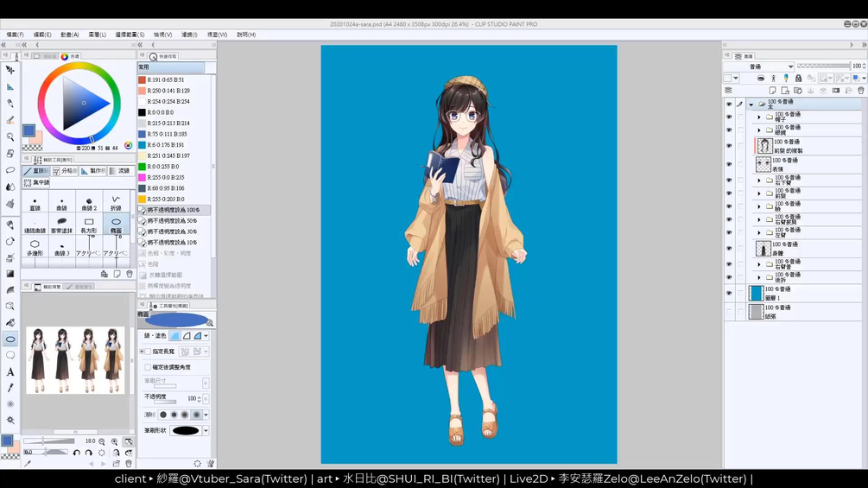Expand the 眼鏡 layer folder
Screen dimensions: 868x488
(x=759, y=130)
